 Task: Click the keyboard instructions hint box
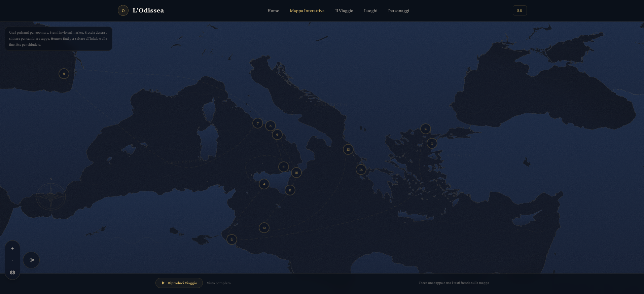(59, 39)
